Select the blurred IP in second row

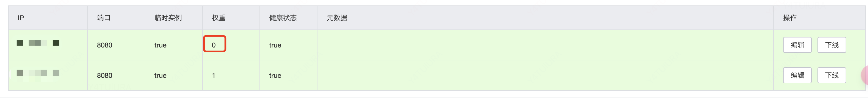[x=38, y=73]
